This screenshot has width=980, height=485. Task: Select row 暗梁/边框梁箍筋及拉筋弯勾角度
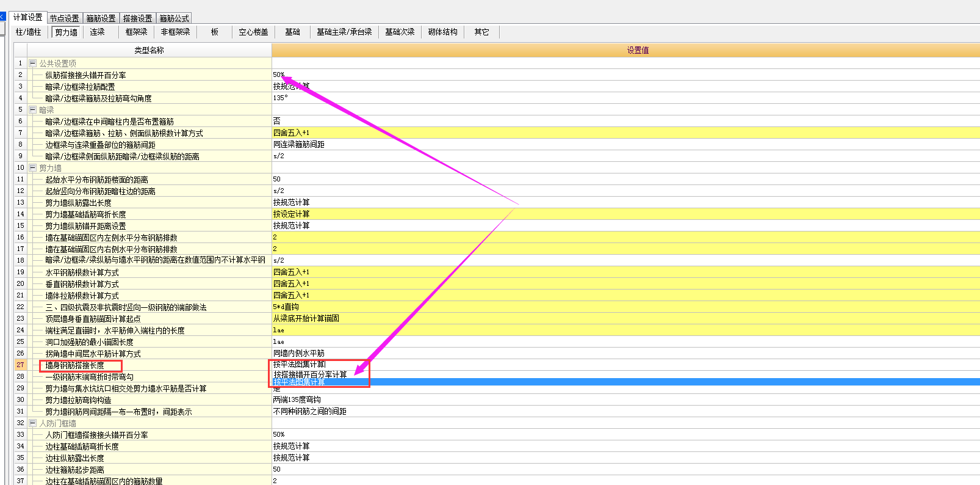[149, 98]
